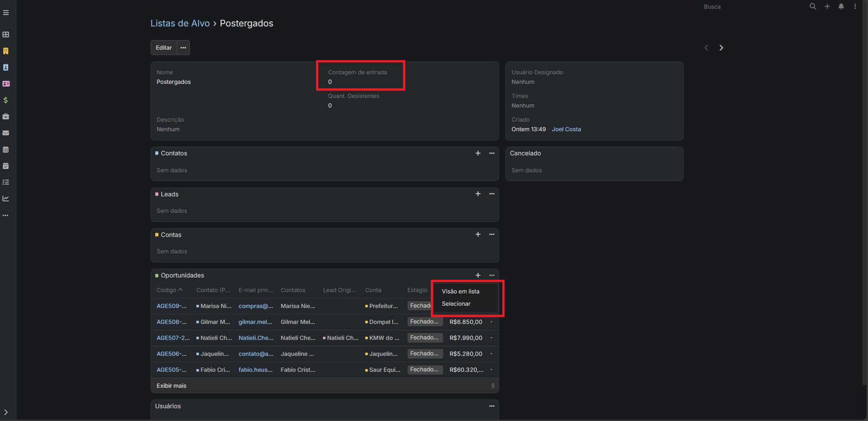Viewport: 868px width, 421px height.
Task: Go to Emails using the envelope icon
Action: coord(6,133)
